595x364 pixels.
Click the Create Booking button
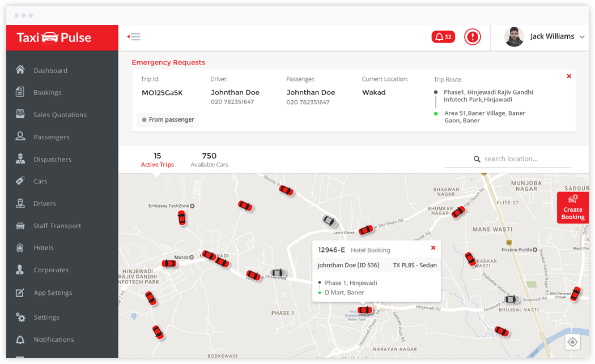pyautogui.click(x=573, y=208)
